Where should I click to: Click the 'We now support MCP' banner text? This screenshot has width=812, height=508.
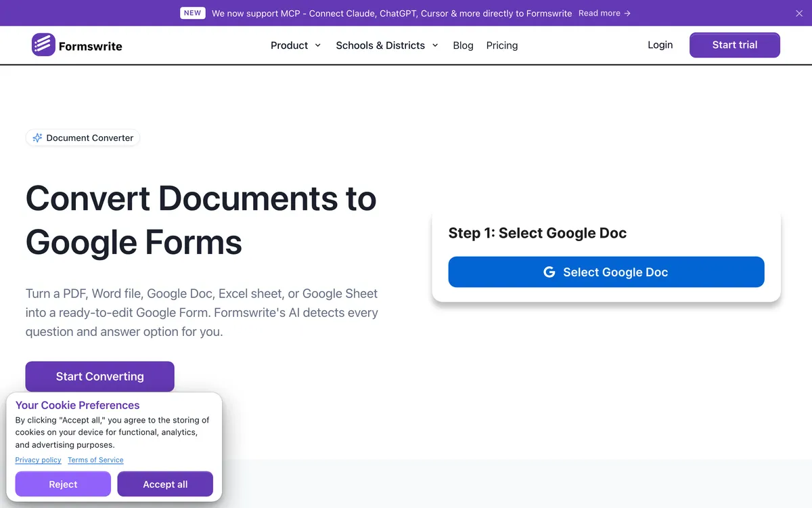click(x=392, y=13)
